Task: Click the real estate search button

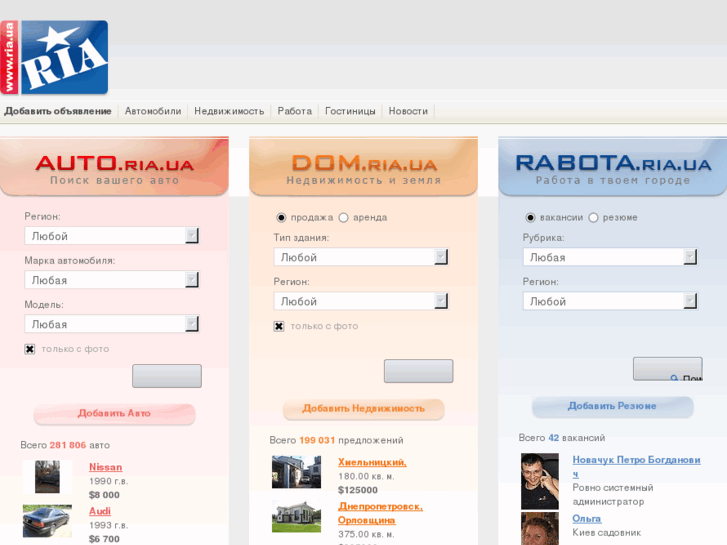Action: click(418, 371)
